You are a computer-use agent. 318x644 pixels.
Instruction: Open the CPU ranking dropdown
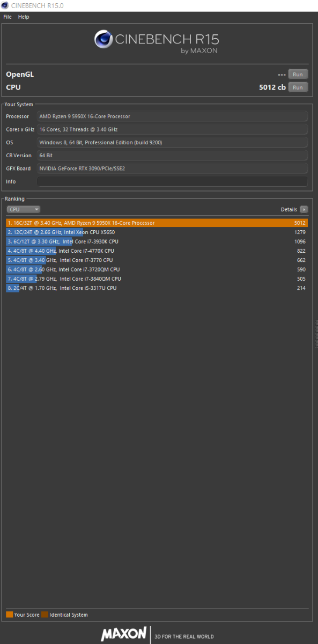click(x=24, y=209)
